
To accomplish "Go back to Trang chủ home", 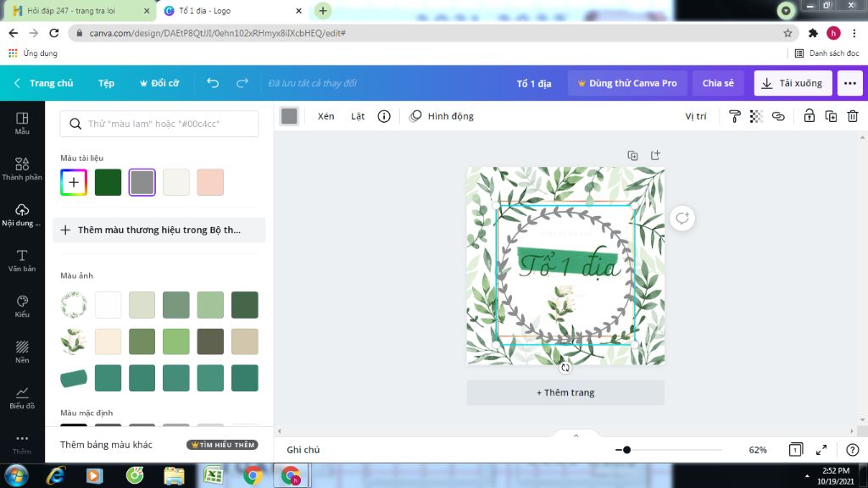I will [x=44, y=83].
